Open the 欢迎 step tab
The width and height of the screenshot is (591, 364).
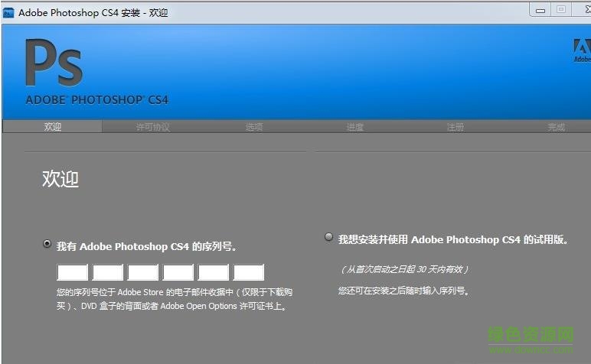[x=52, y=126]
